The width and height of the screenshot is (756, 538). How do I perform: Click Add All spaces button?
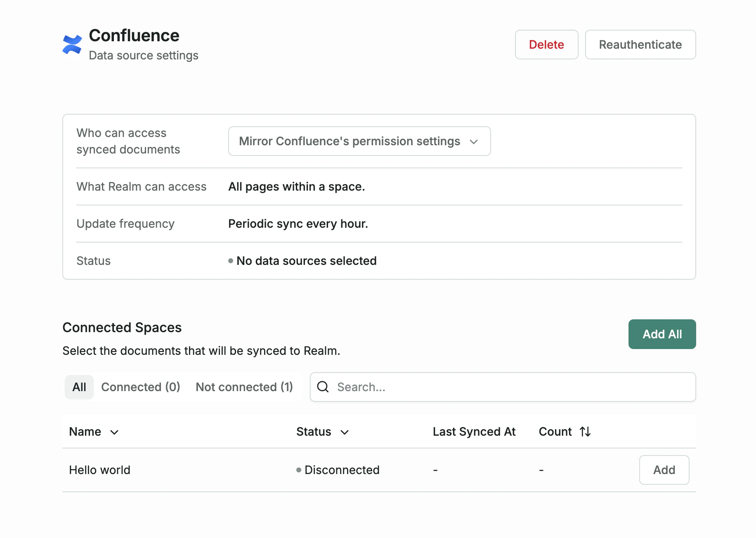[662, 334]
